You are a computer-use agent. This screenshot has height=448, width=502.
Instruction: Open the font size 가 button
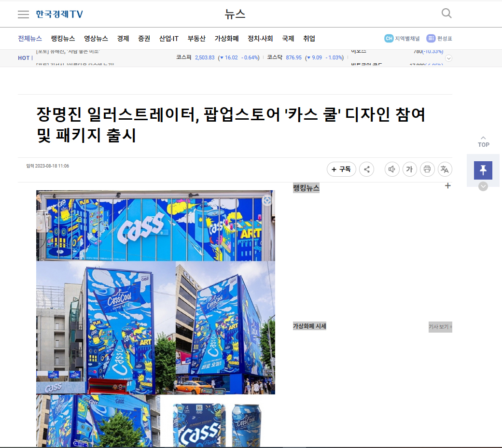click(x=409, y=169)
